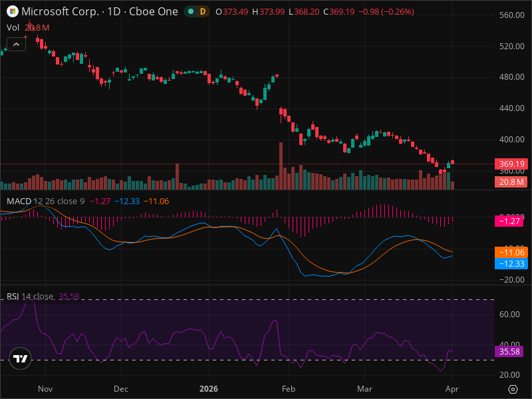The image size is (532, 399).
Task: Click the 60.00 RSI scale label
Action: (x=509, y=314)
